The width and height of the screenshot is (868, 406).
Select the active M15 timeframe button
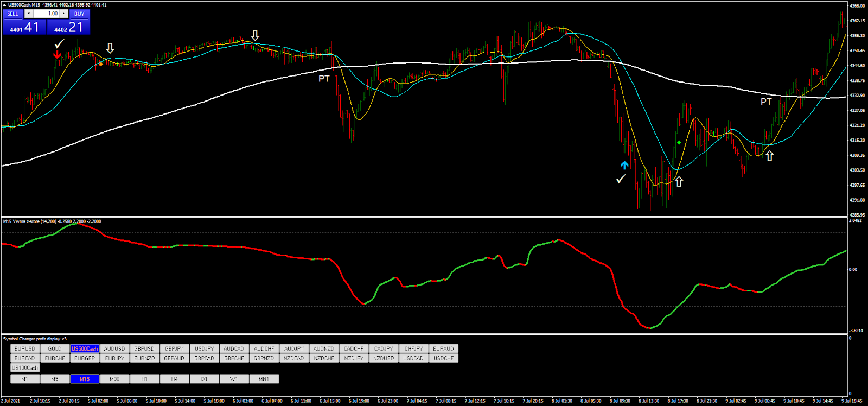[x=85, y=379]
